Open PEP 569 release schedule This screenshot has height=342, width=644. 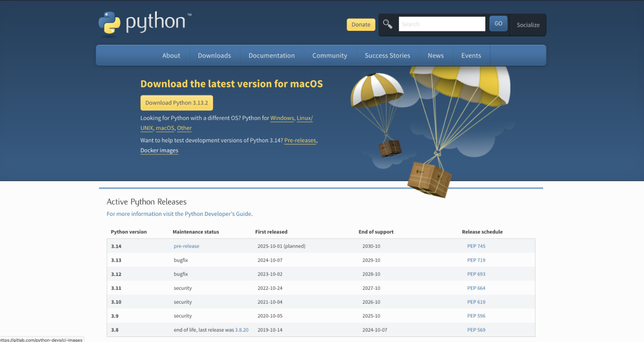[x=476, y=330]
